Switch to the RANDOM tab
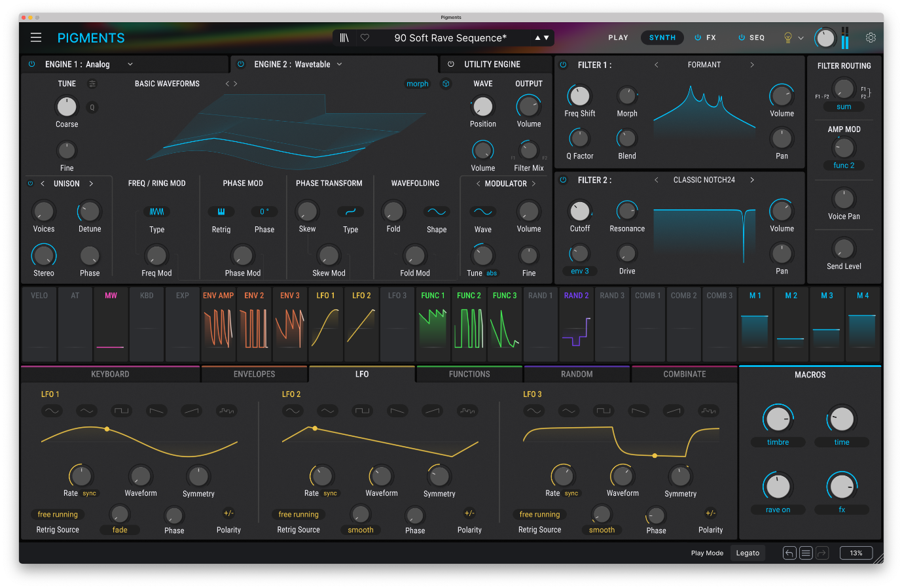 point(577,374)
